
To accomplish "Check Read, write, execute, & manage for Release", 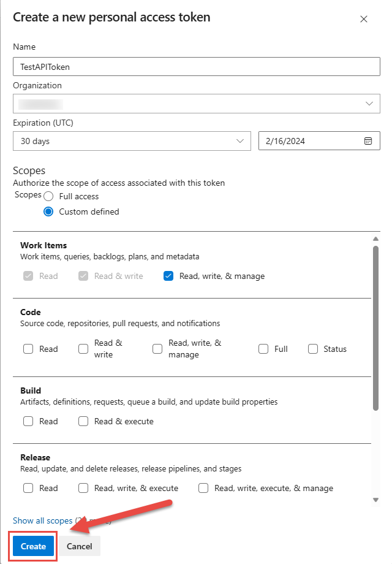I will 203,488.
